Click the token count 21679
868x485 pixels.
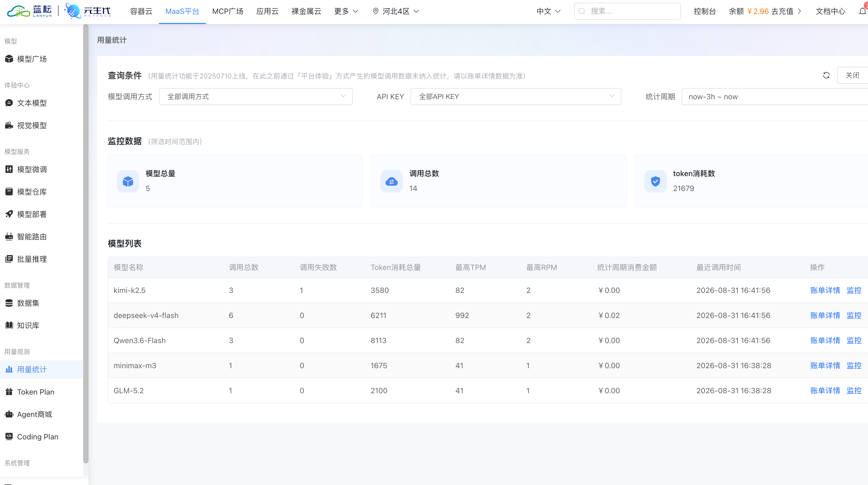pos(684,189)
